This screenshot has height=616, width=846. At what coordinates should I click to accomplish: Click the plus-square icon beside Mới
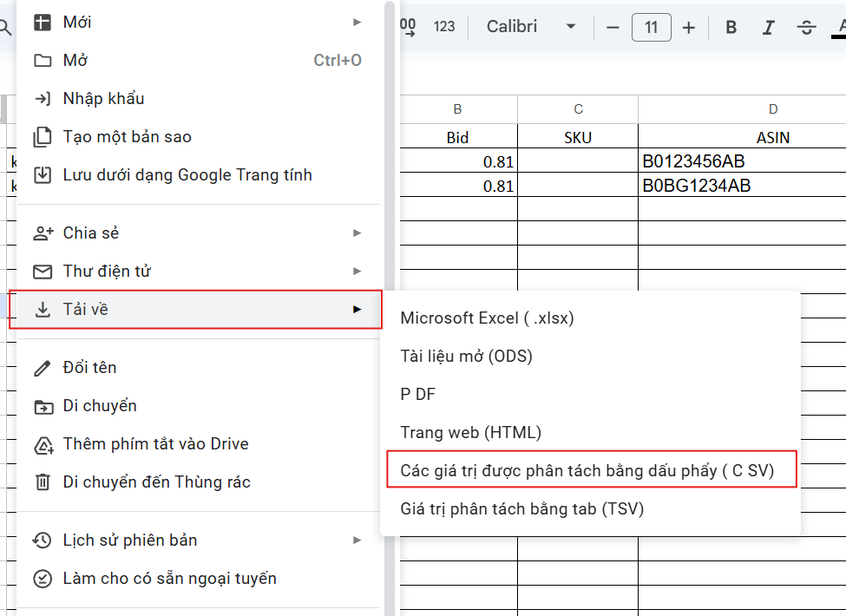tap(42, 23)
